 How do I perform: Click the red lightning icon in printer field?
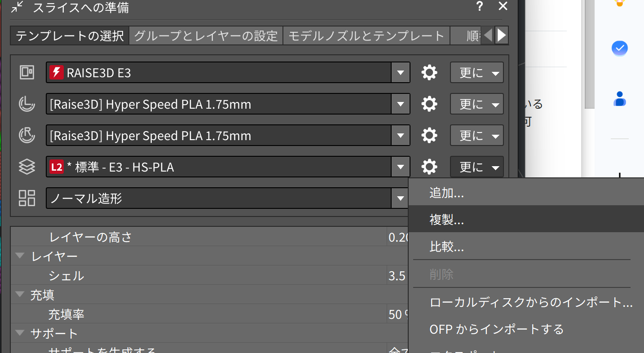[x=56, y=72]
